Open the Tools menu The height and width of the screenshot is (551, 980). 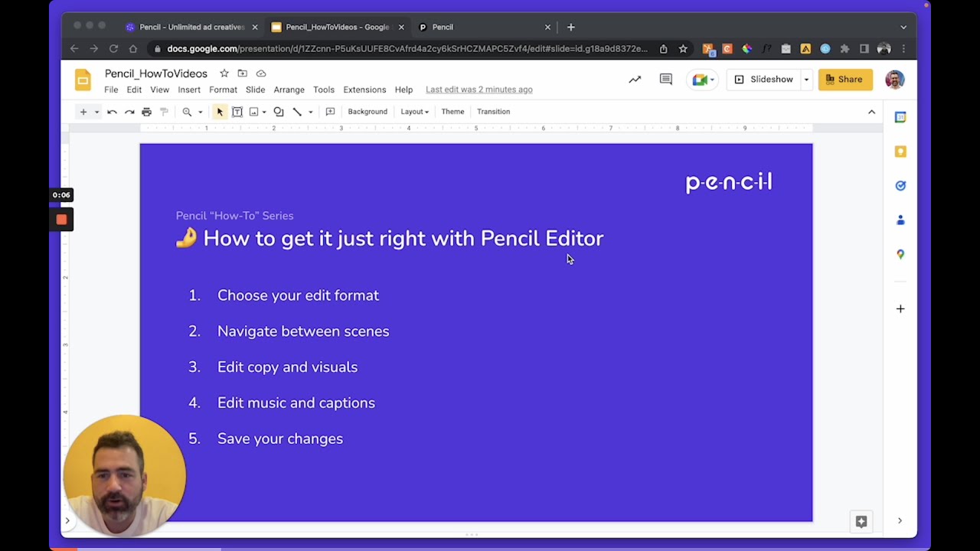click(324, 90)
